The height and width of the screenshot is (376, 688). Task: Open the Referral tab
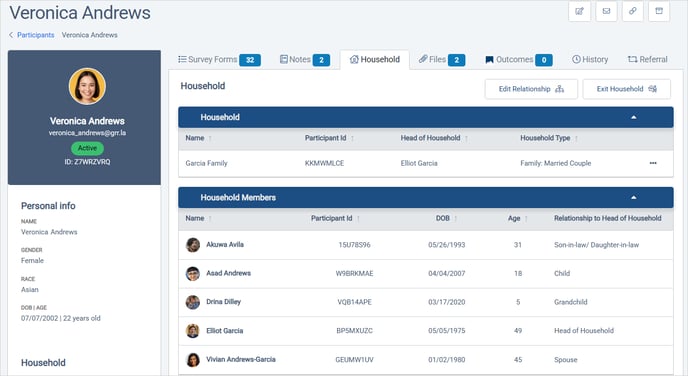pyautogui.click(x=648, y=60)
